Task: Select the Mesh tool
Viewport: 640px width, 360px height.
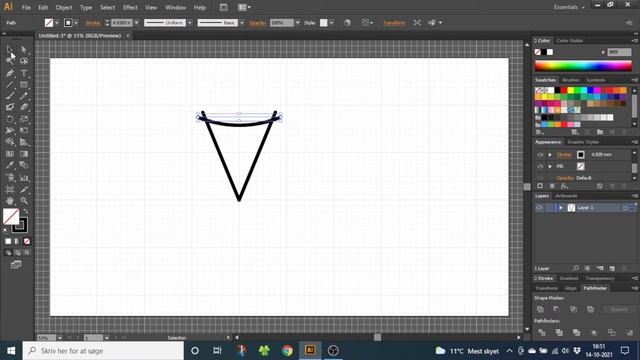Action: coord(10,154)
